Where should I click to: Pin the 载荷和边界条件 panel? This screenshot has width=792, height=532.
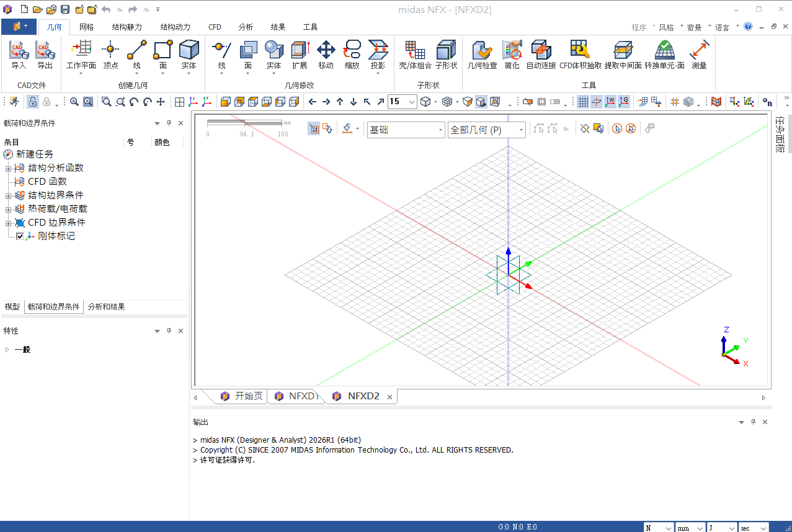pos(169,123)
